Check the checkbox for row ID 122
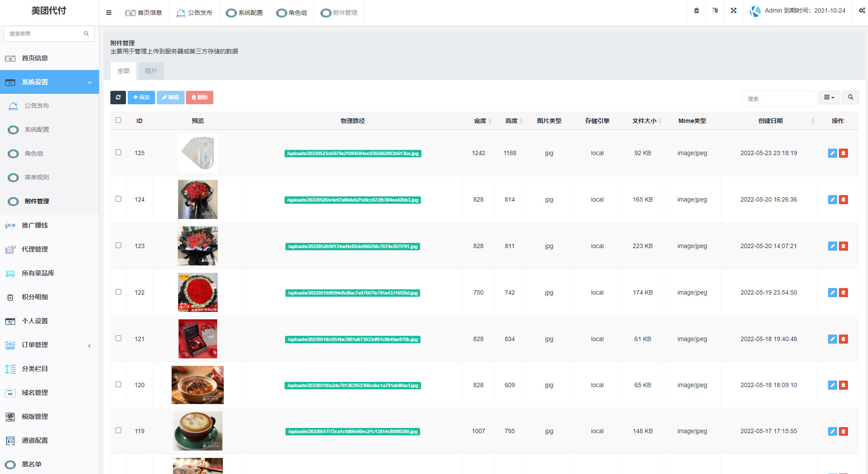The height and width of the screenshot is (474, 868). (118, 292)
